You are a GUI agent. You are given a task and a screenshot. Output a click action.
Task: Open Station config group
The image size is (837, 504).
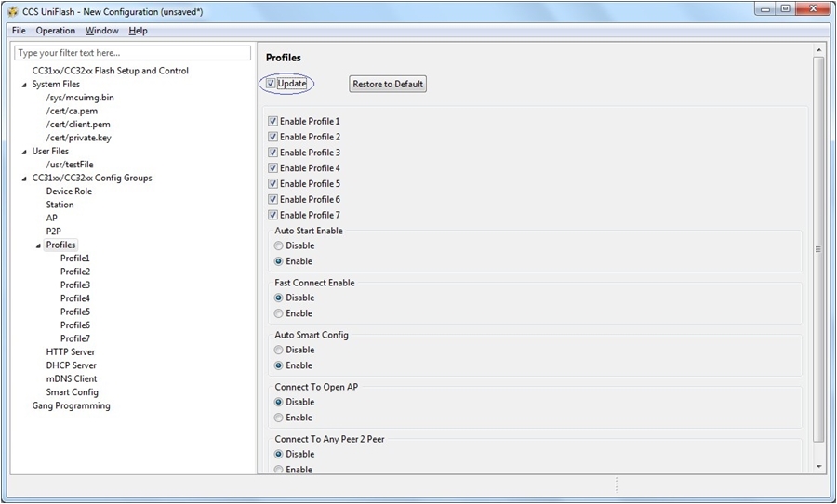point(60,205)
